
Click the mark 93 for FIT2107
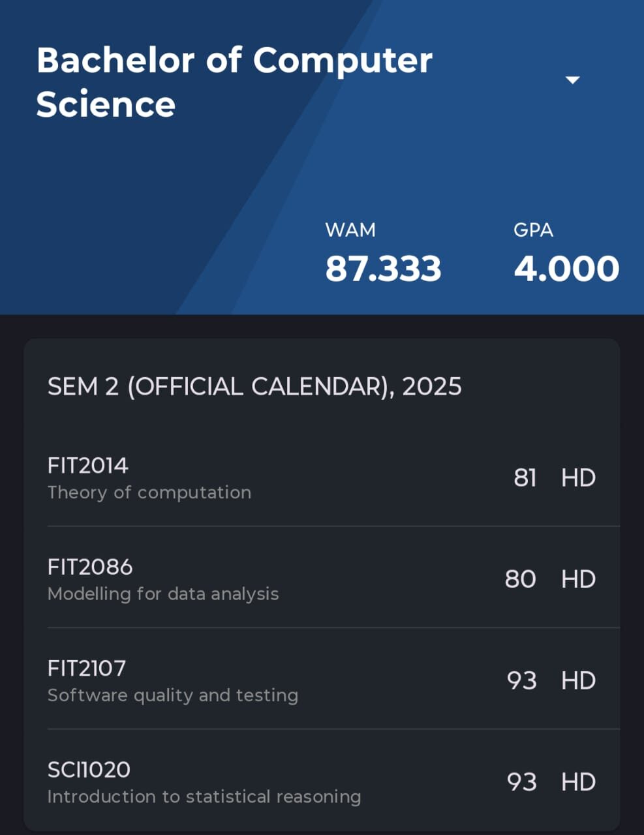521,680
